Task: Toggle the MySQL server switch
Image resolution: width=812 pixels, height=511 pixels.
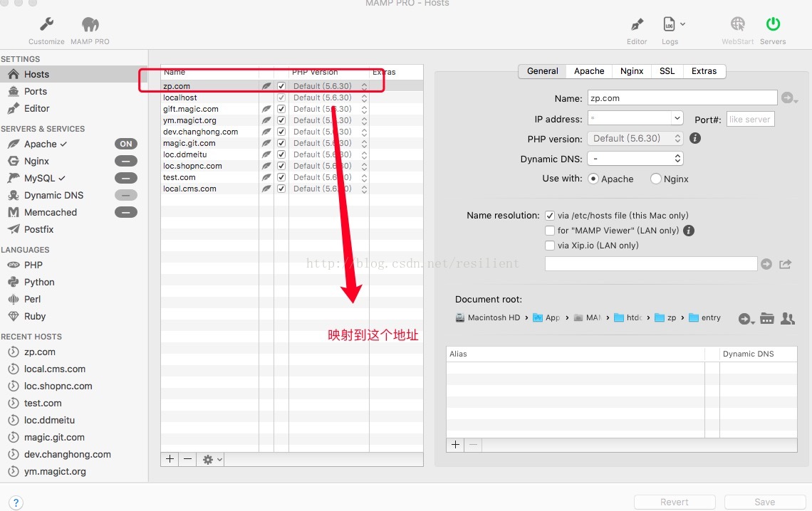Action: click(x=126, y=178)
